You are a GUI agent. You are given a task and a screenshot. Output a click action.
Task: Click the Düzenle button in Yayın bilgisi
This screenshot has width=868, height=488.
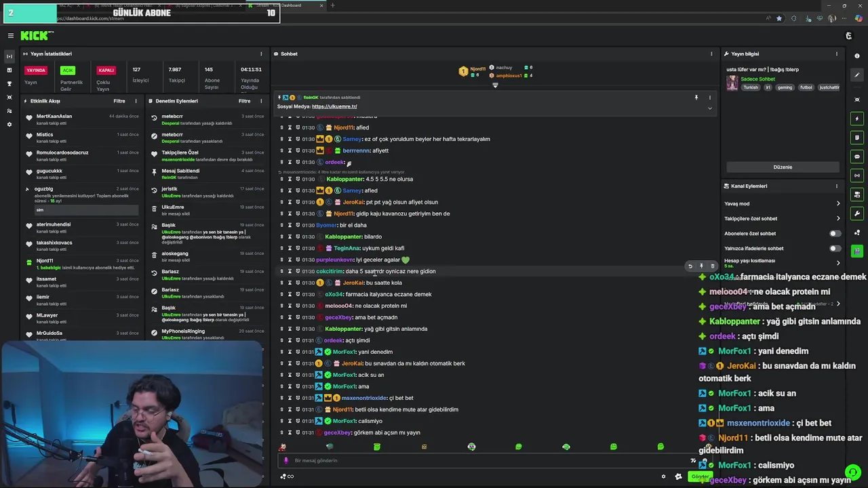coord(783,167)
